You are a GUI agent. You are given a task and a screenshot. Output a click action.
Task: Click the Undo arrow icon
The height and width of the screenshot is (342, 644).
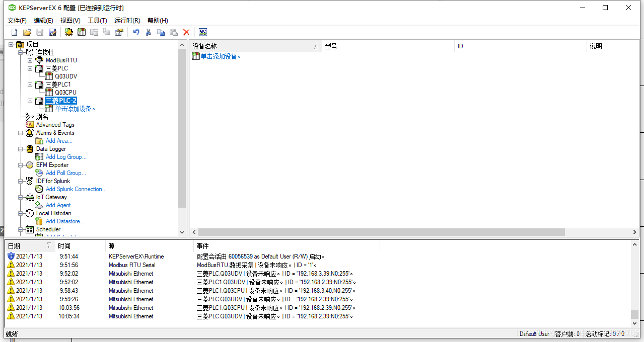136,32
